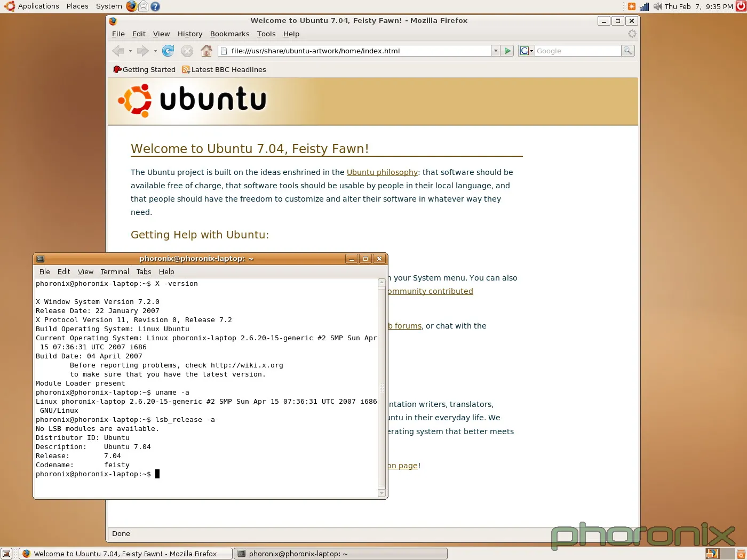Click the red power quit icon
747x560 pixels.
pyautogui.click(x=741, y=6)
